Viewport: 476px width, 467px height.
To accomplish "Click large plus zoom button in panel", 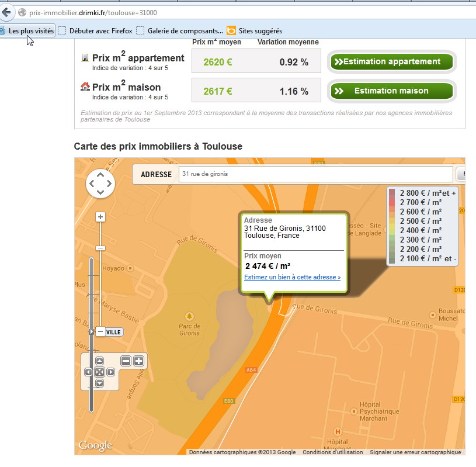I will (x=138, y=361).
